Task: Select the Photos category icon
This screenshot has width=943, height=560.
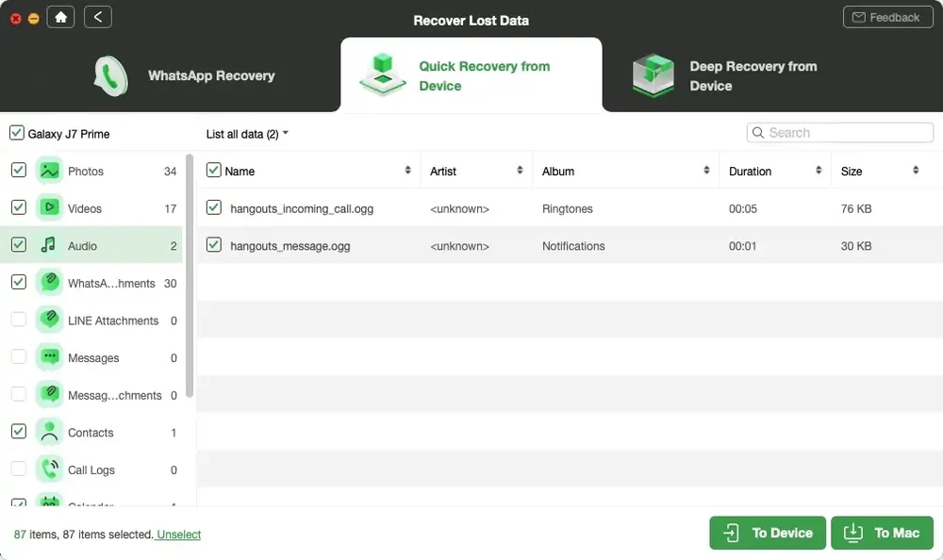Action: pyautogui.click(x=49, y=172)
